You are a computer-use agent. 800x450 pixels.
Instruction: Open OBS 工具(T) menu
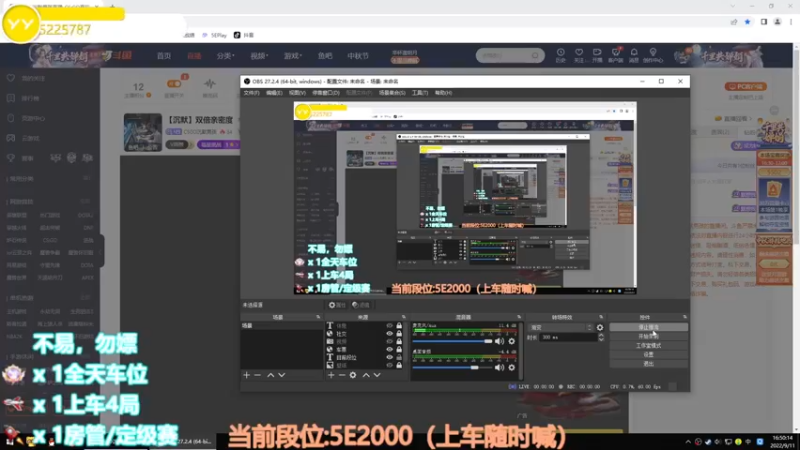[420, 93]
